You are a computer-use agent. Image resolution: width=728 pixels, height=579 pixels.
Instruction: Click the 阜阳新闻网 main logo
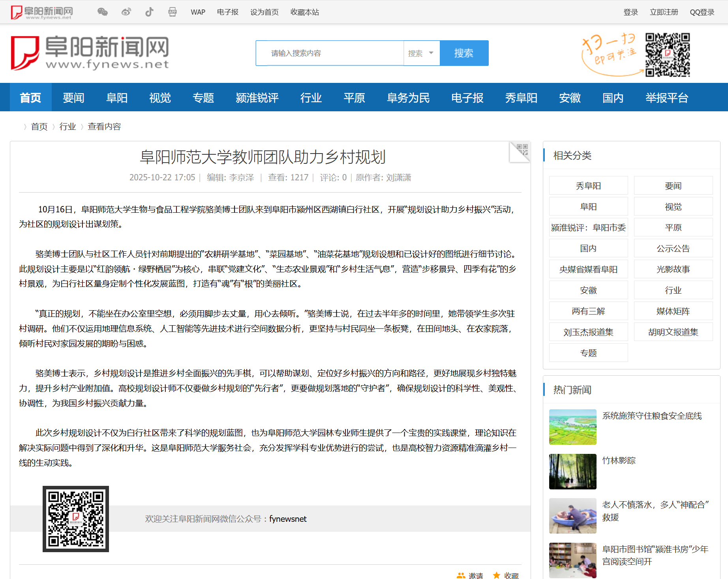click(x=90, y=53)
